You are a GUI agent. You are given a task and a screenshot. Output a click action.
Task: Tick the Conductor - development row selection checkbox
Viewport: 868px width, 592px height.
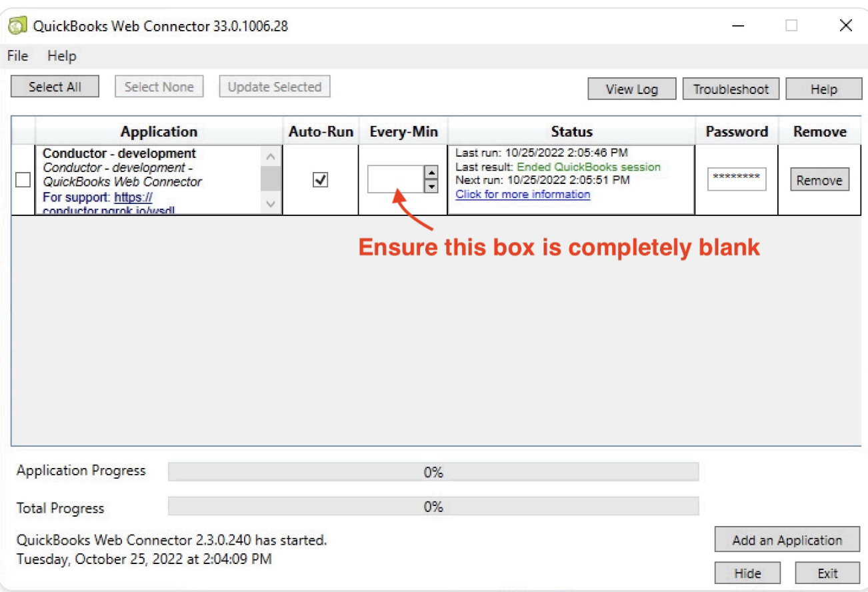(23, 180)
